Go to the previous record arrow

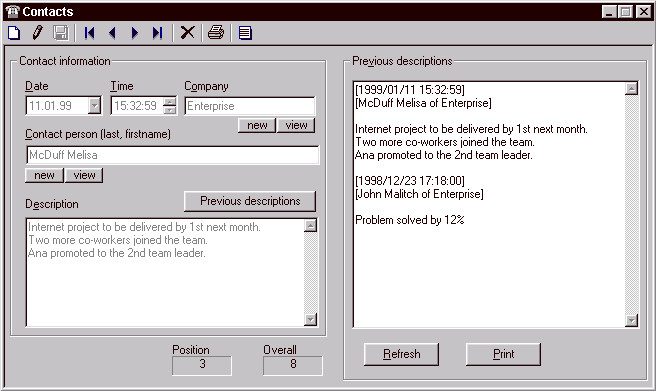[112, 33]
